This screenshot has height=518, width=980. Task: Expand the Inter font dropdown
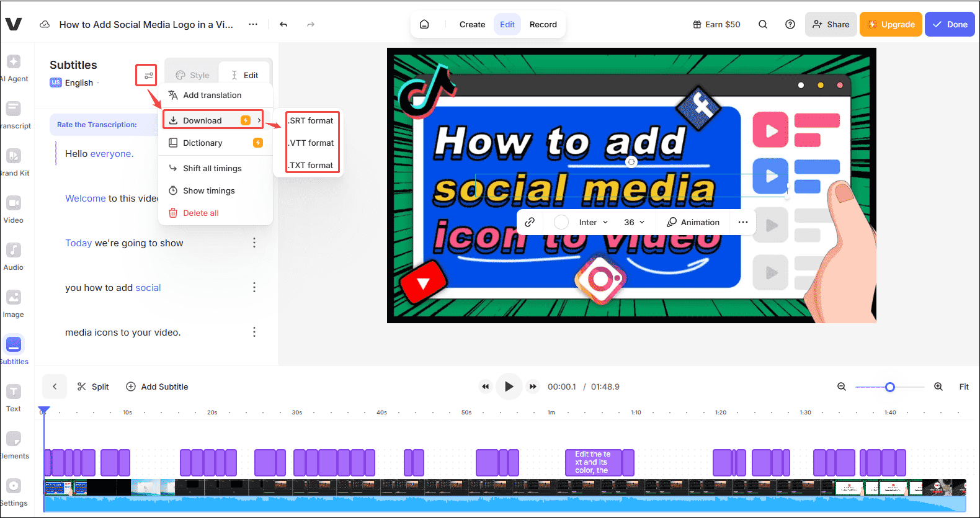593,222
